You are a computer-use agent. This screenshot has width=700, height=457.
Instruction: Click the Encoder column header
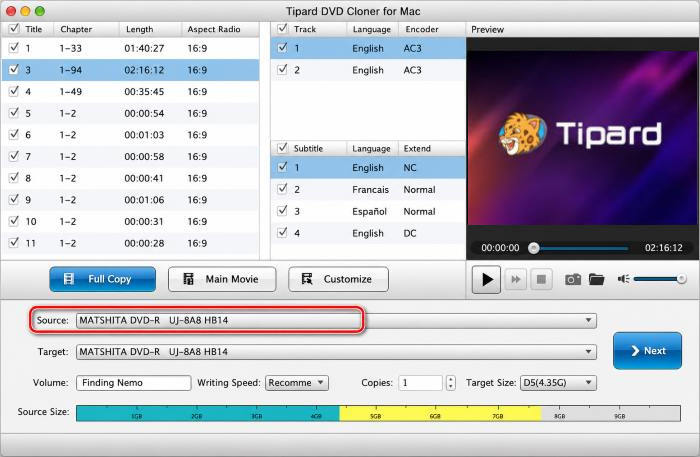pyautogui.click(x=432, y=29)
